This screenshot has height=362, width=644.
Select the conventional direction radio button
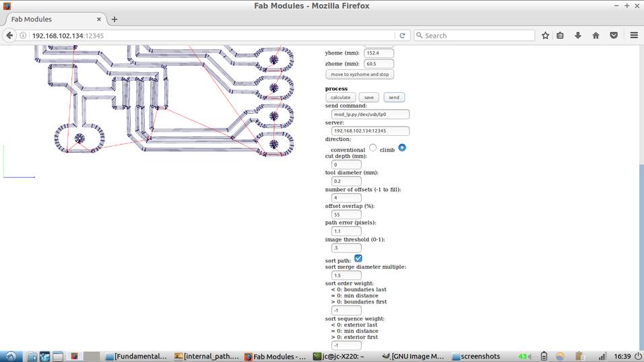[x=373, y=147]
